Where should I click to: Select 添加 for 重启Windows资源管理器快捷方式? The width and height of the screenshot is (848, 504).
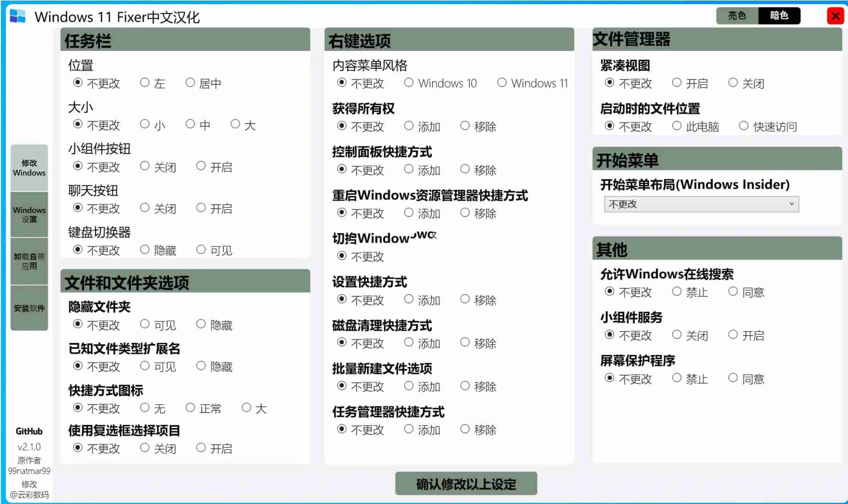[x=422, y=213]
